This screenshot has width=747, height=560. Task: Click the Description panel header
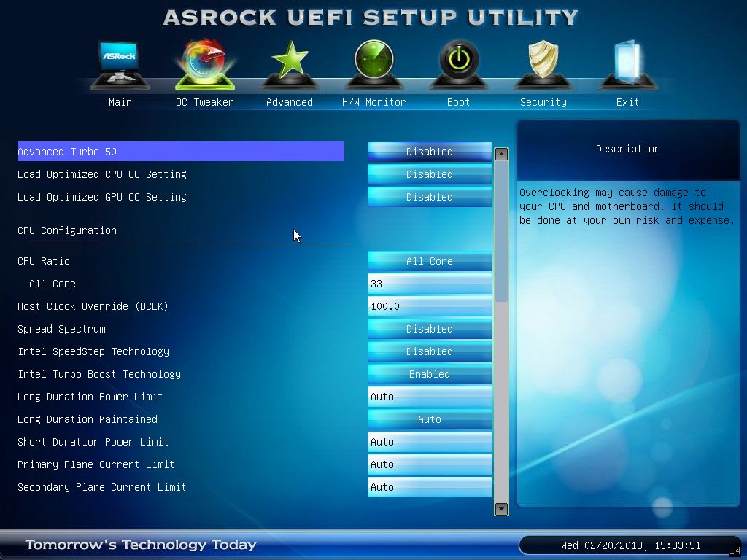coord(628,149)
